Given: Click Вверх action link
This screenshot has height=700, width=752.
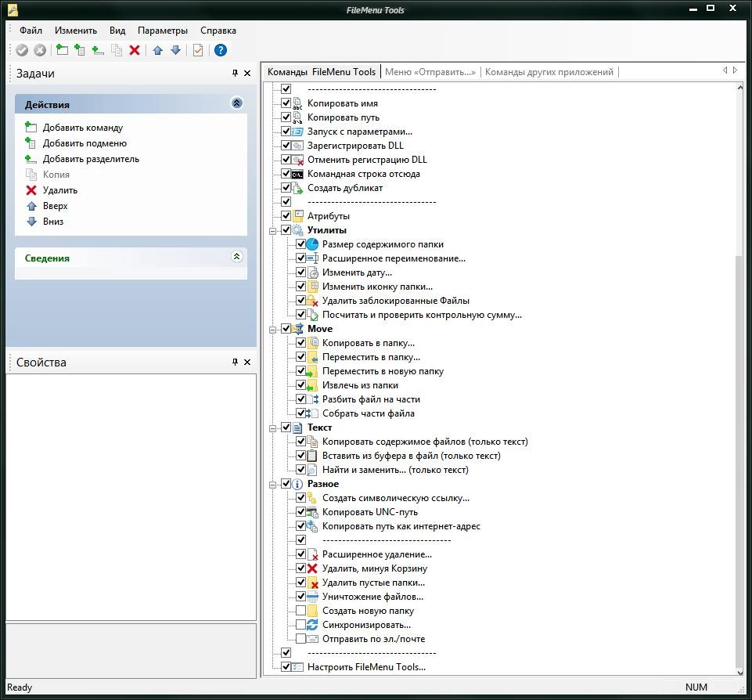Looking at the screenshot, I should (55, 206).
